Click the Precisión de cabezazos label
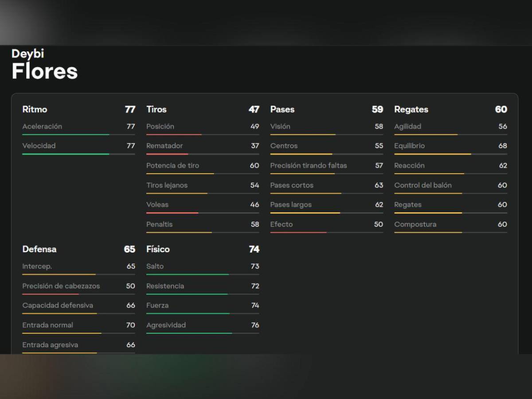 point(61,286)
